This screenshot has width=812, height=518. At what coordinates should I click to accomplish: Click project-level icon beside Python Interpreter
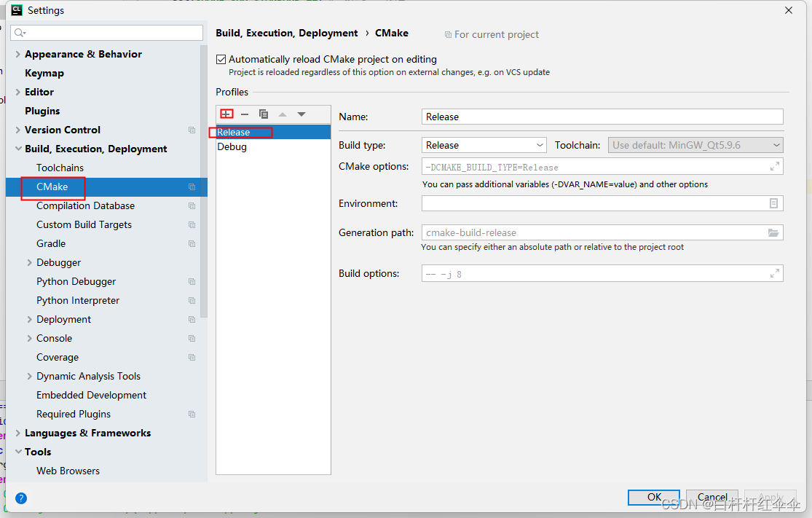click(x=192, y=300)
